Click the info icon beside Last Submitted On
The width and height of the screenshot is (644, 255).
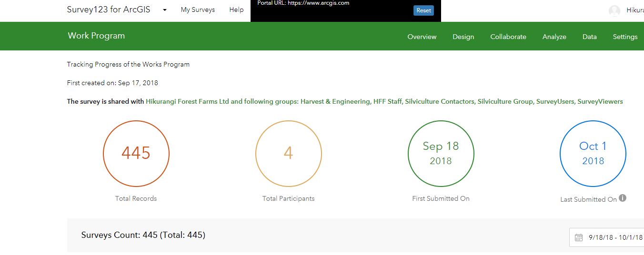[623, 198]
